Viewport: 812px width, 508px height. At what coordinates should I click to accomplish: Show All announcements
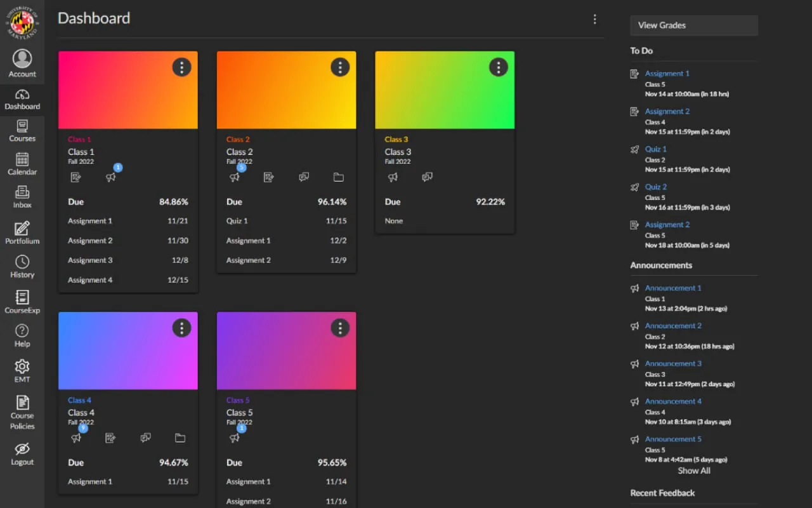(693, 471)
